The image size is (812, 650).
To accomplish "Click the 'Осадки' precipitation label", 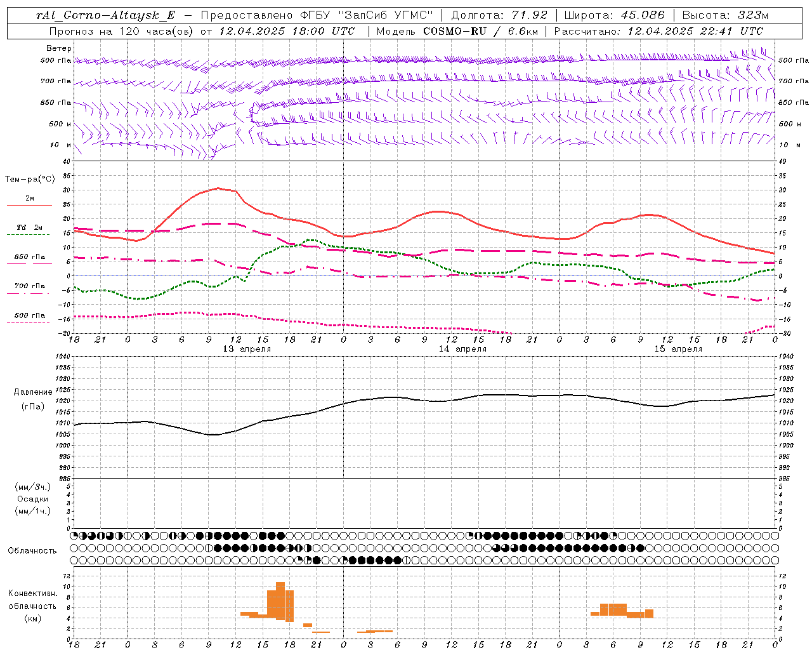I will click(x=33, y=499).
